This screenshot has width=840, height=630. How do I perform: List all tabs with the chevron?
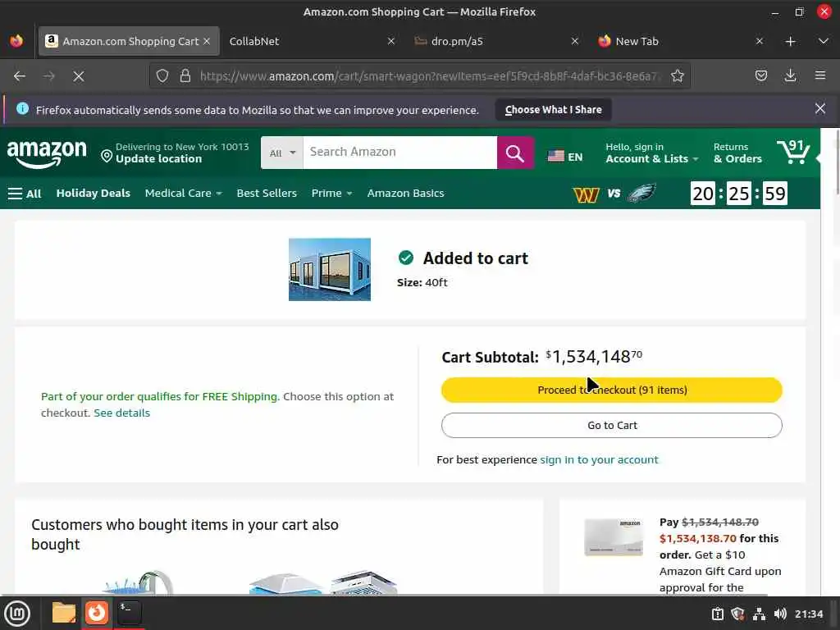click(x=824, y=41)
